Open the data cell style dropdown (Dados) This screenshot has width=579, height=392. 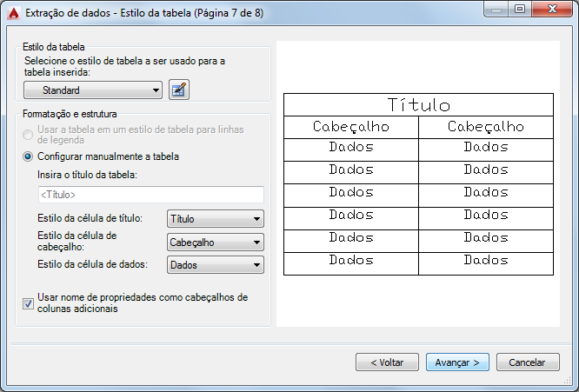coord(214,265)
